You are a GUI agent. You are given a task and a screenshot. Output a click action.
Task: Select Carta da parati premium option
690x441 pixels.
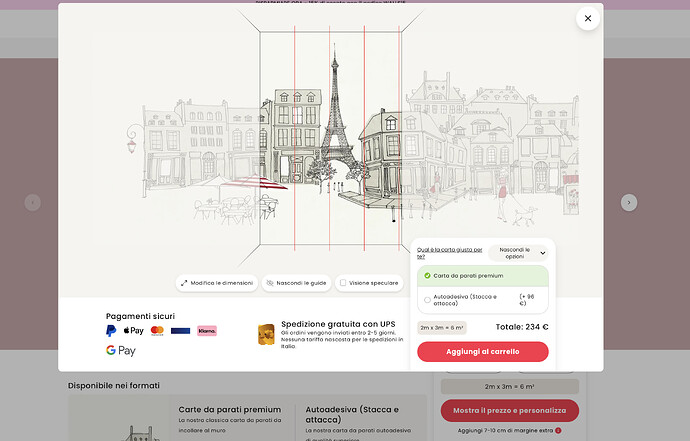[x=483, y=276]
